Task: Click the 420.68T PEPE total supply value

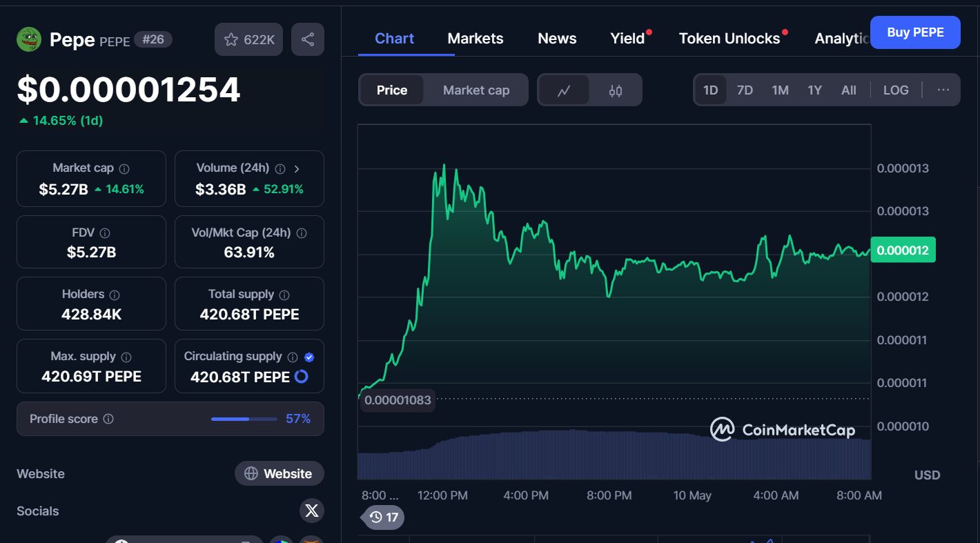Action: coord(249,315)
